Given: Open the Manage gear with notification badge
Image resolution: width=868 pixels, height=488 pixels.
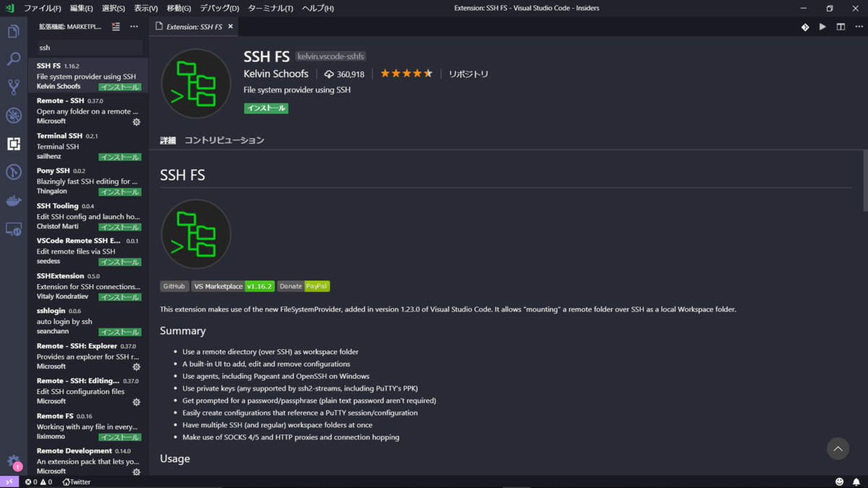Looking at the screenshot, I should pyautogui.click(x=13, y=461).
